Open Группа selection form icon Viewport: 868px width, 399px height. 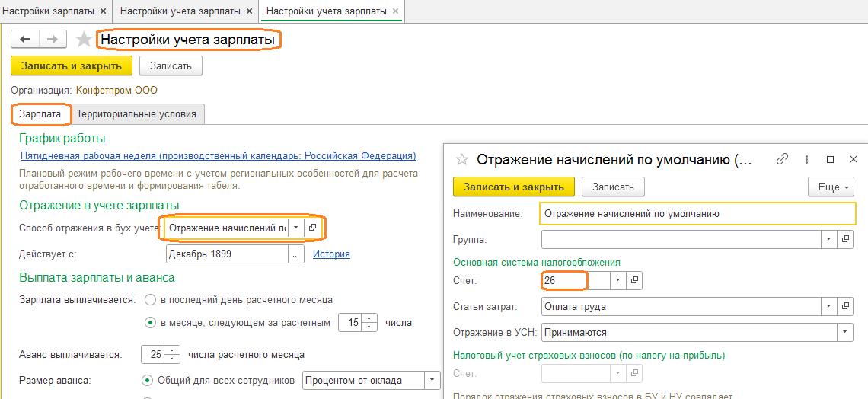click(x=846, y=240)
